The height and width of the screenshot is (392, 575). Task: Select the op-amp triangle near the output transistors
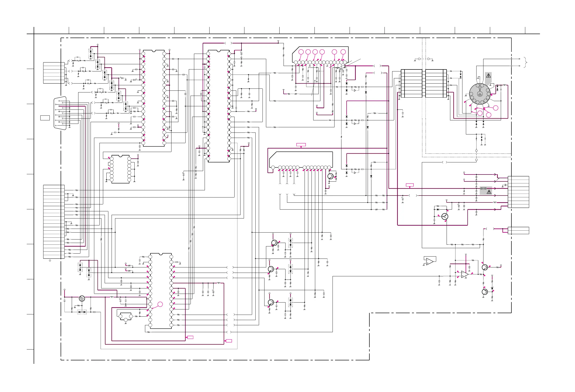465,274
